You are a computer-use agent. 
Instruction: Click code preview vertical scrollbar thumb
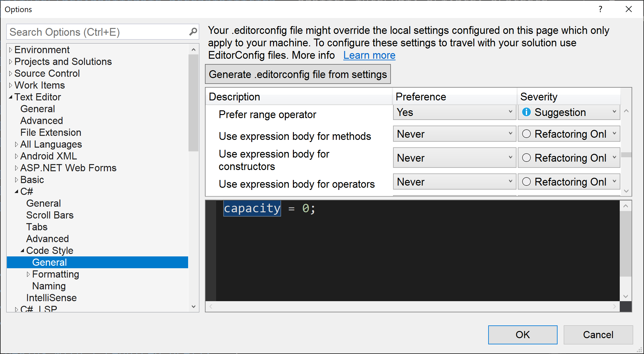626,244
